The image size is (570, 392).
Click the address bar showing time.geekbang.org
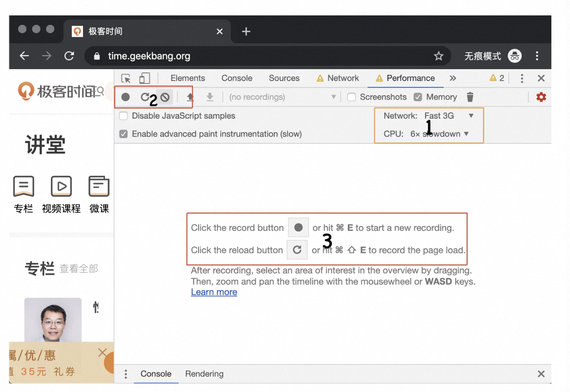267,56
